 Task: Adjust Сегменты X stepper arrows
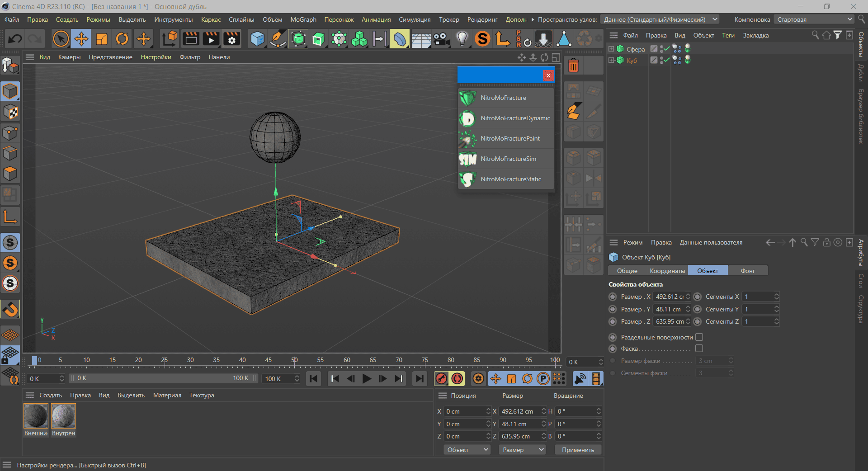tap(776, 297)
